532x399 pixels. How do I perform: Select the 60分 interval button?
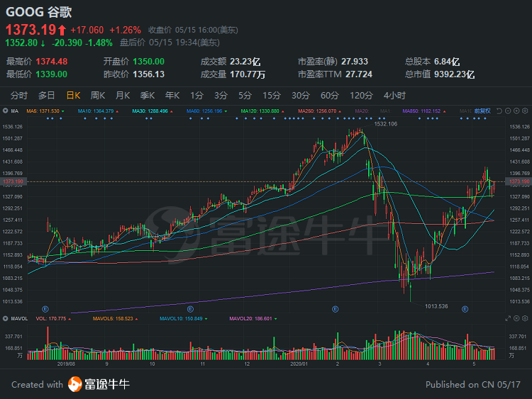click(330, 96)
